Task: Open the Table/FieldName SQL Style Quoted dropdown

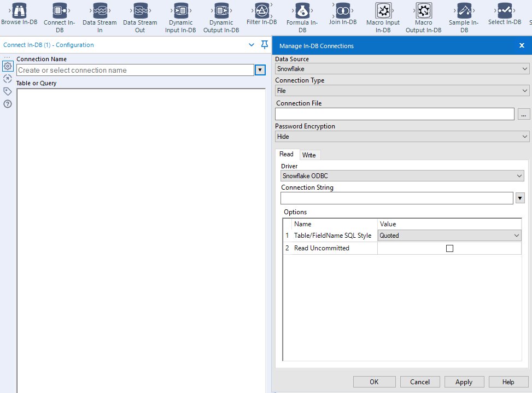Action: (x=449, y=236)
